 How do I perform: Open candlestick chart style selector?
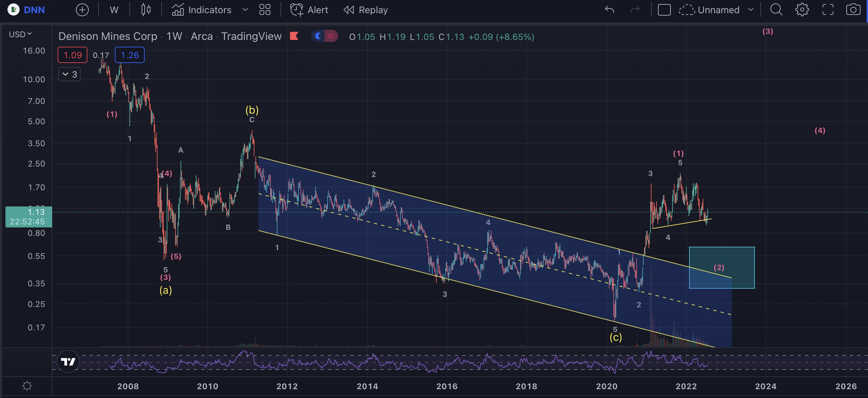146,10
